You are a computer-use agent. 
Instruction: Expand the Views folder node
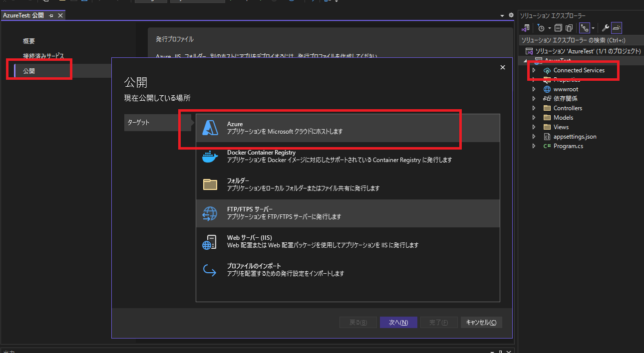point(534,127)
